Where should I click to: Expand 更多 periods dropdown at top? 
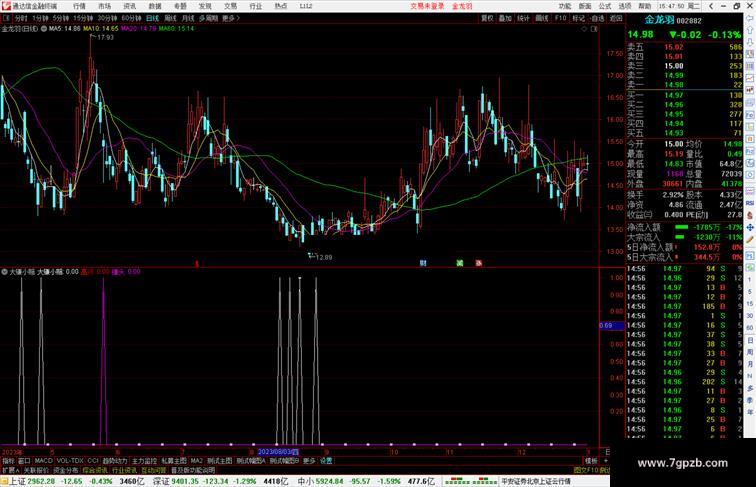(230, 18)
